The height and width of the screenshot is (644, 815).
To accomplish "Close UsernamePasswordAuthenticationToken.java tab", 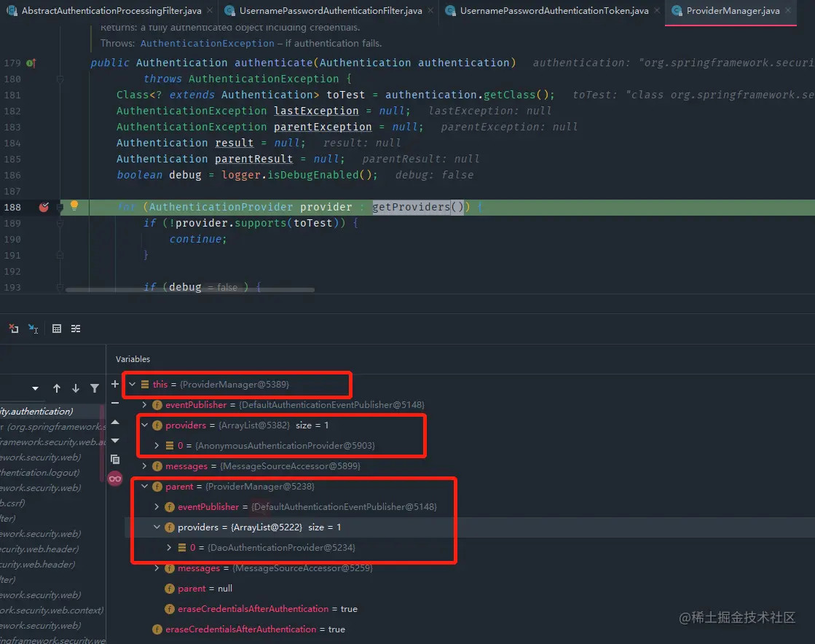I will click(657, 10).
